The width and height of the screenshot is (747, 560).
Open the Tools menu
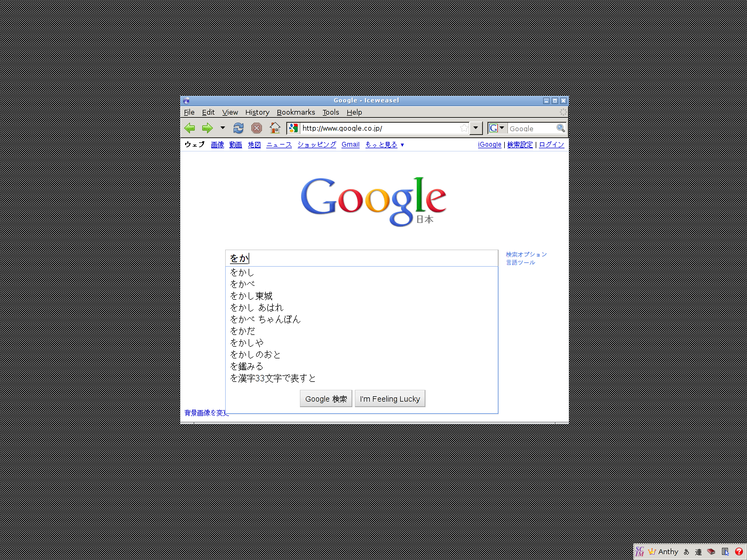[x=331, y=112]
